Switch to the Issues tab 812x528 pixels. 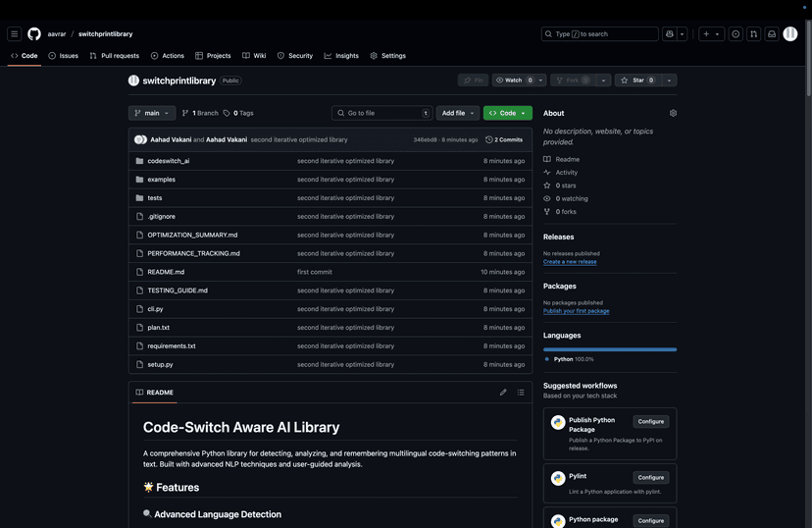[x=63, y=55]
